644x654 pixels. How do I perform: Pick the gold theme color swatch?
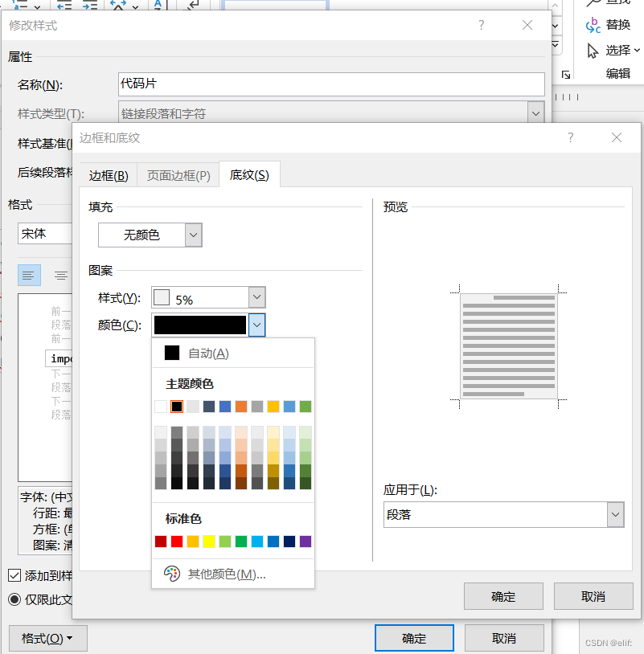point(273,407)
